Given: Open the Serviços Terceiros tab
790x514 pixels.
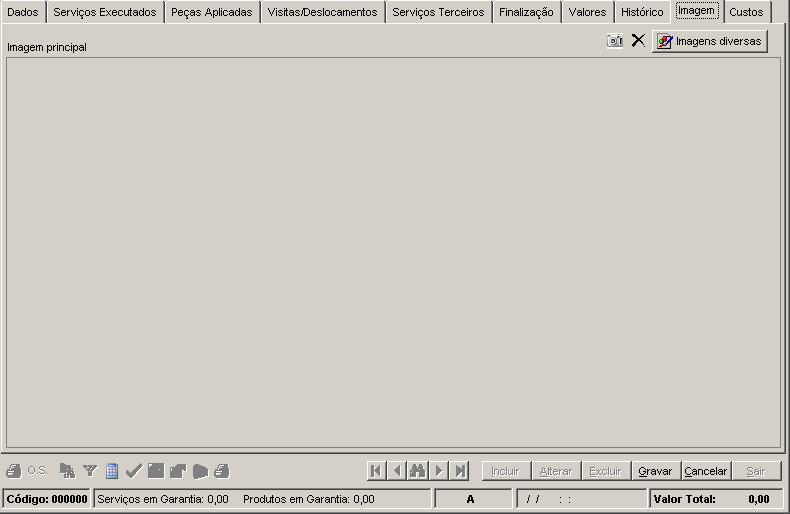Looking at the screenshot, I should coord(438,12).
